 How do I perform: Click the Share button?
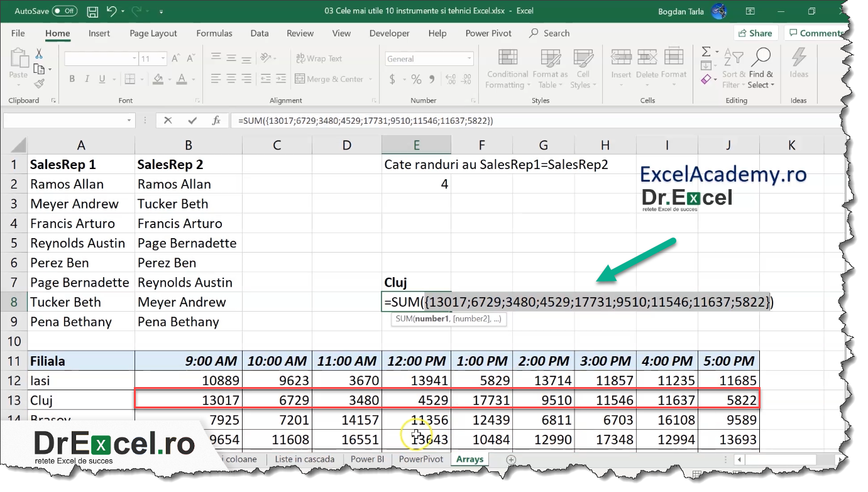coord(755,32)
